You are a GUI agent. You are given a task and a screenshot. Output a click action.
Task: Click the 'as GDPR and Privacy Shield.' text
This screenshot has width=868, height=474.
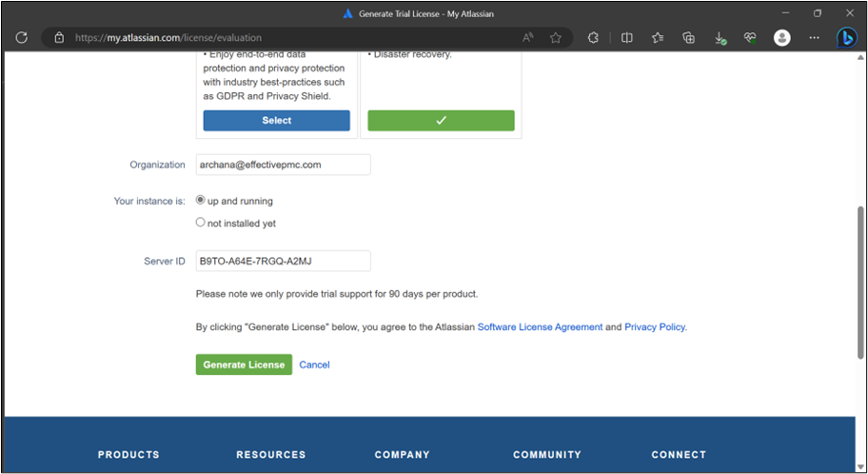(x=266, y=96)
